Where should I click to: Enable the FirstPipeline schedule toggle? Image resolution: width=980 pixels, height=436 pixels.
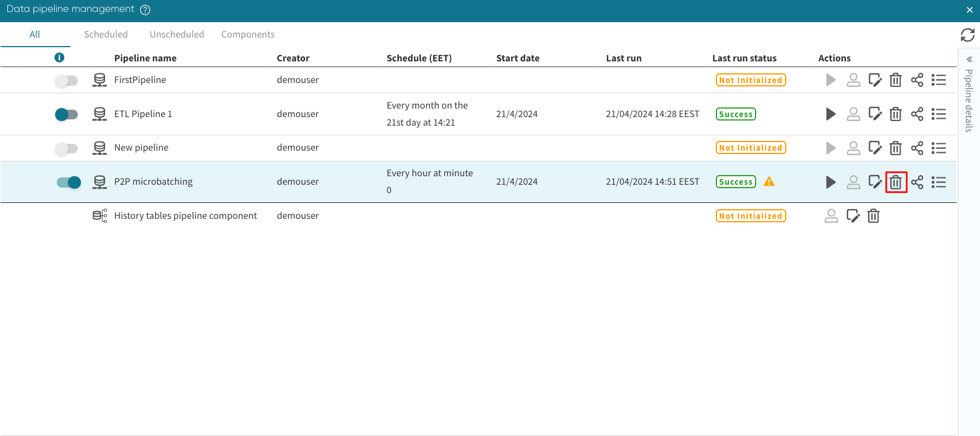(66, 81)
